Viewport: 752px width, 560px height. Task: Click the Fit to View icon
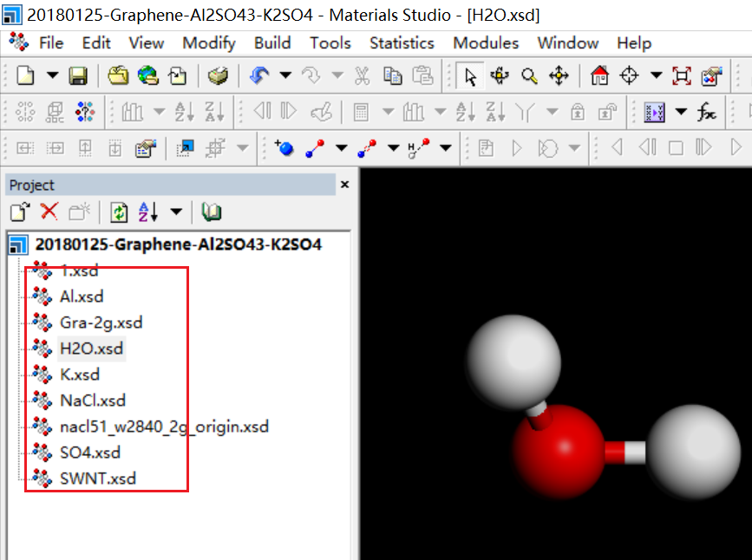682,75
